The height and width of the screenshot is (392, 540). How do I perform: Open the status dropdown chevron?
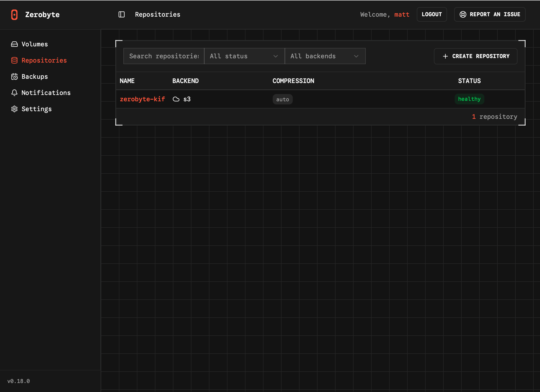[275, 56]
